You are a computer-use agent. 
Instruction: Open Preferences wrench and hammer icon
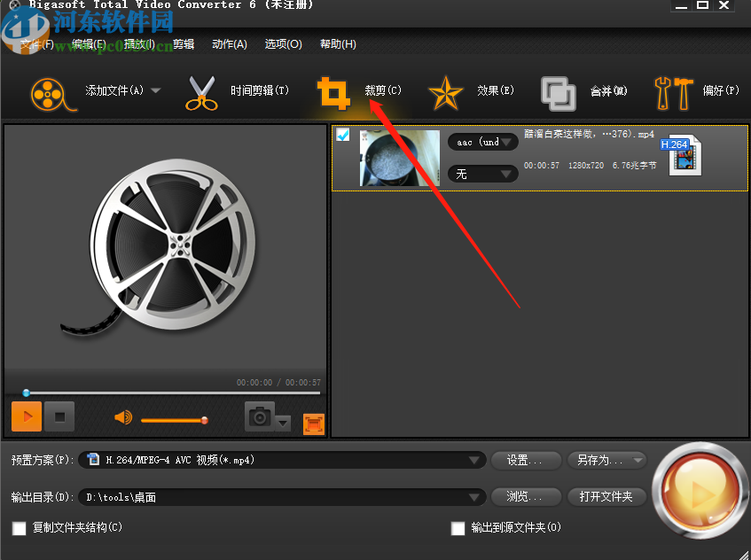(673, 93)
